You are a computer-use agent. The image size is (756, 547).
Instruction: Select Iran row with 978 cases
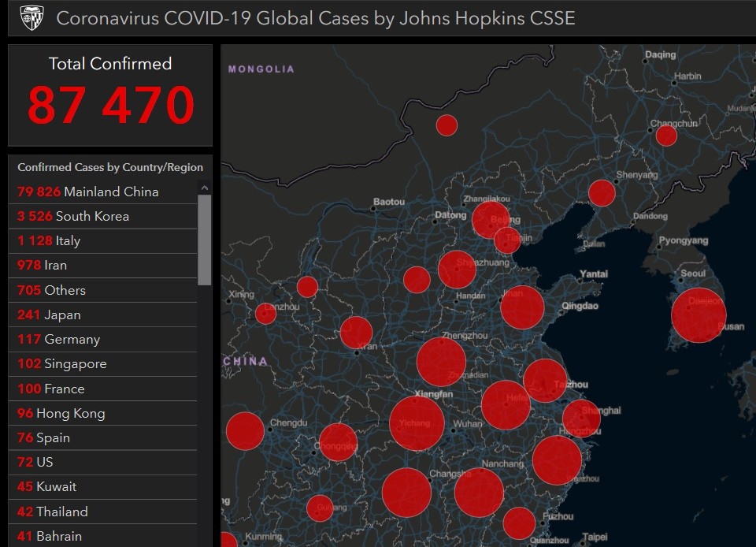(102, 266)
